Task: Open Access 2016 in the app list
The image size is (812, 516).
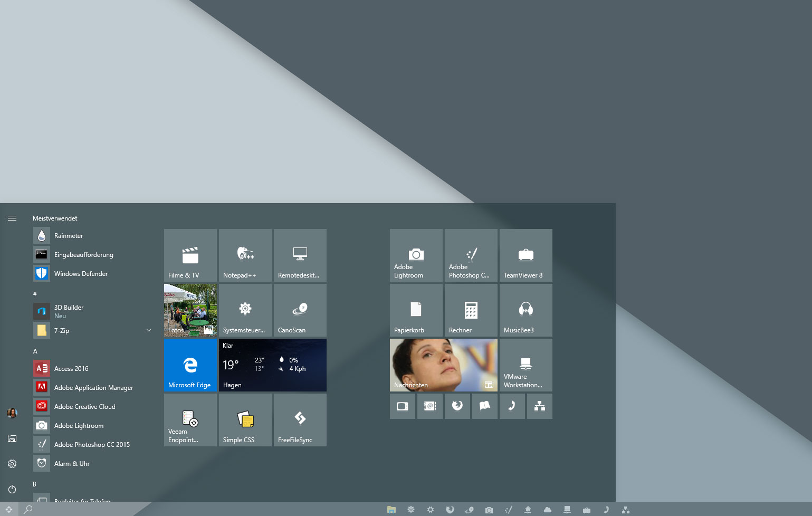Action: click(93, 369)
